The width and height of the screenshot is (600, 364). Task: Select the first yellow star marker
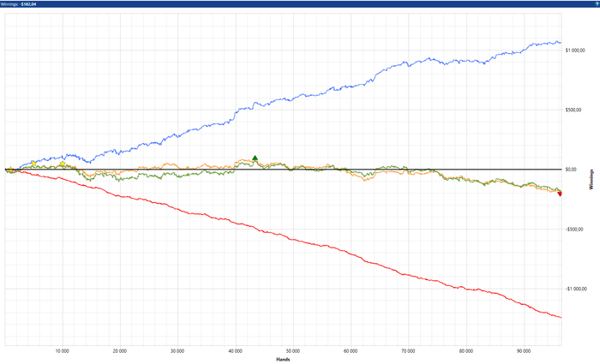coord(33,164)
